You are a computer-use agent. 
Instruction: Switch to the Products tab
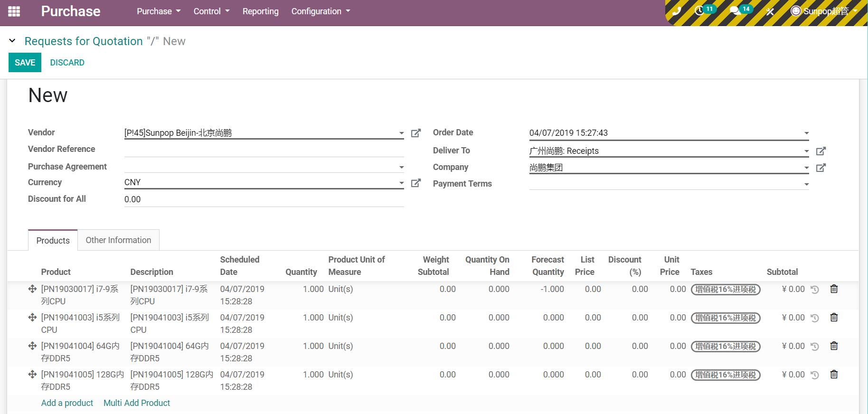[x=53, y=240]
